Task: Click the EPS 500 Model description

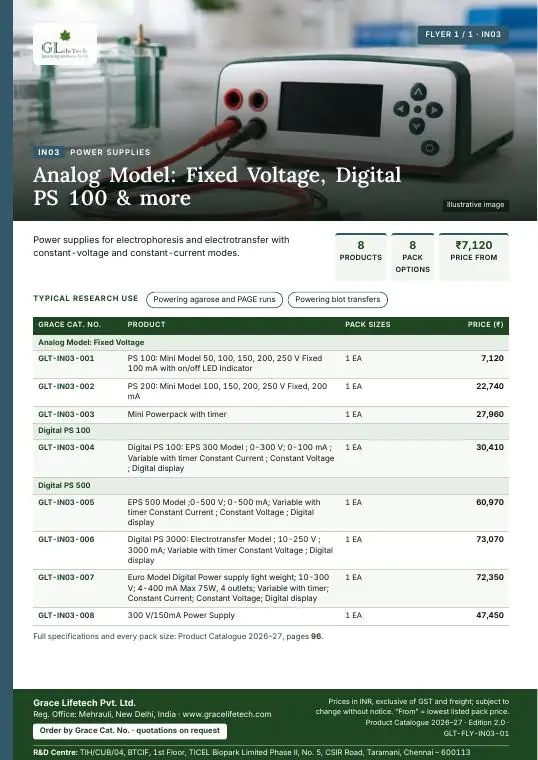Action: click(x=224, y=512)
